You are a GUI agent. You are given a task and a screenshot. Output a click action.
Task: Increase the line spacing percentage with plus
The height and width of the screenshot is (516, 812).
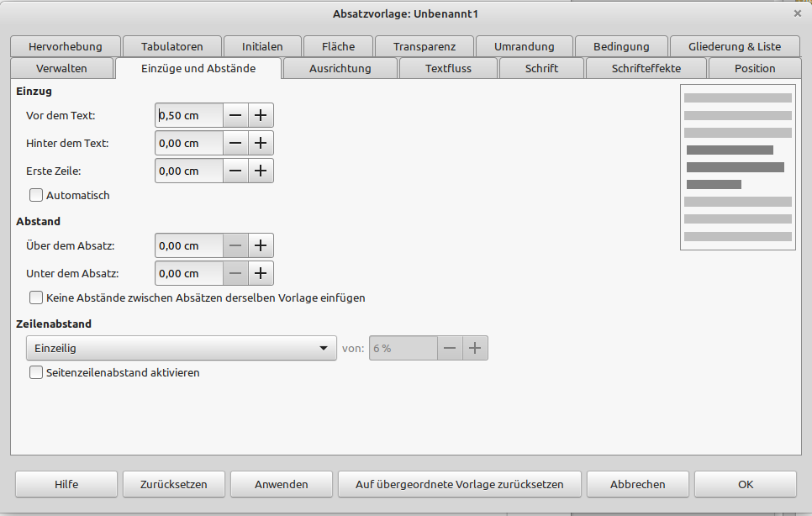475,347
